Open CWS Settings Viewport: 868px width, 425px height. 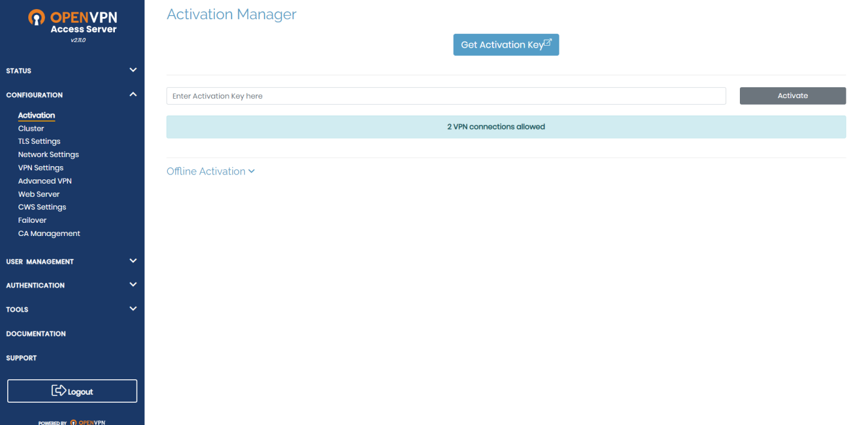(42, 207)
